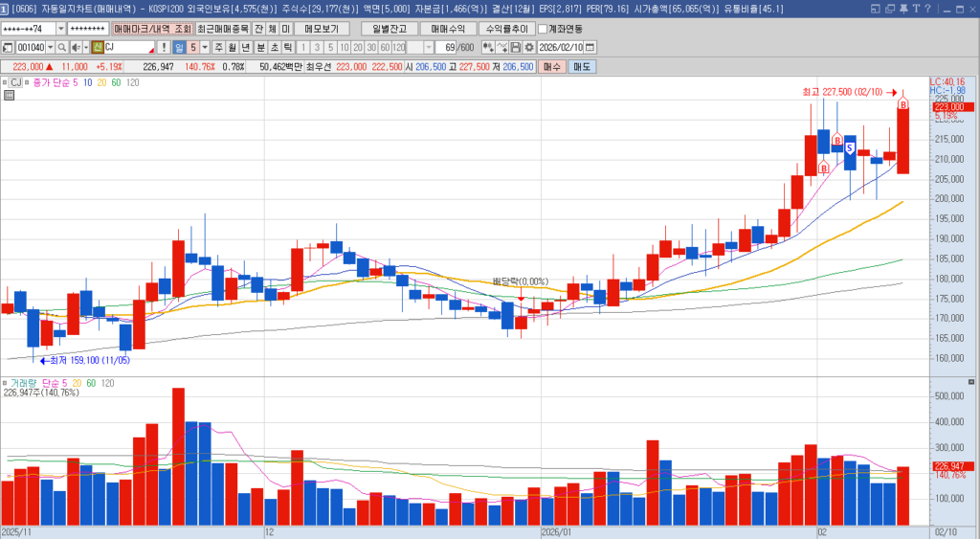
Task: Expand the account number dropdown
Action: click(61, 29)
